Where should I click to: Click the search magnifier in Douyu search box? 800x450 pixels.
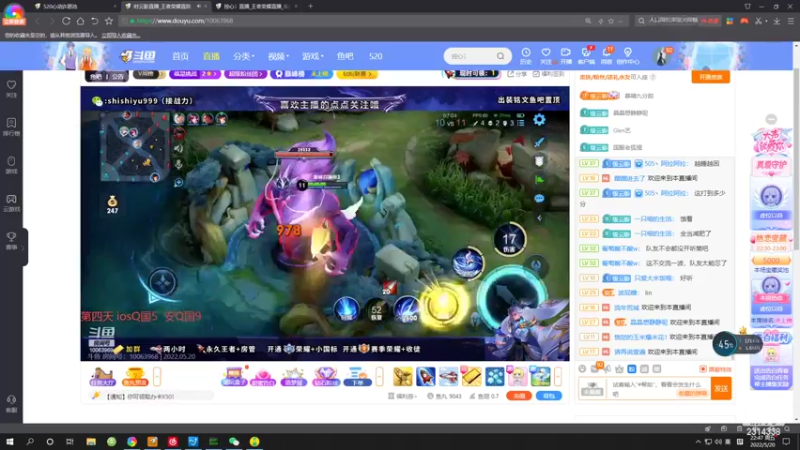pyautogui.click(x=501, y=56)
